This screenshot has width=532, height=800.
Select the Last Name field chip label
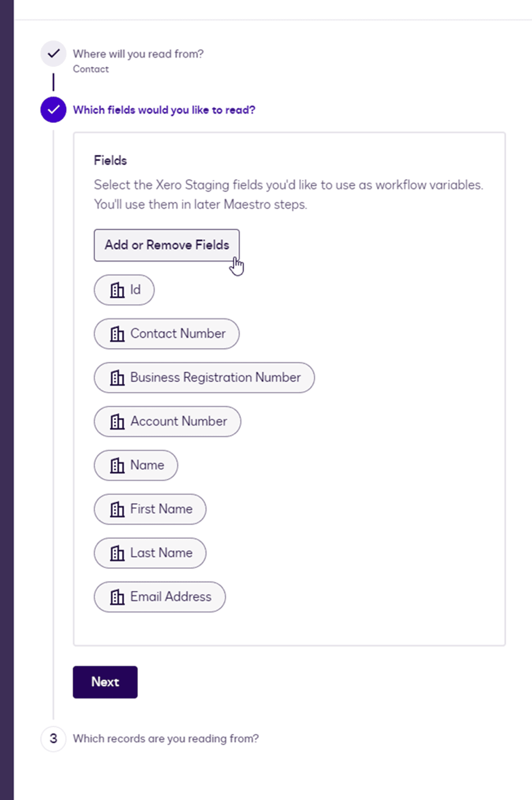coord(161,553)
